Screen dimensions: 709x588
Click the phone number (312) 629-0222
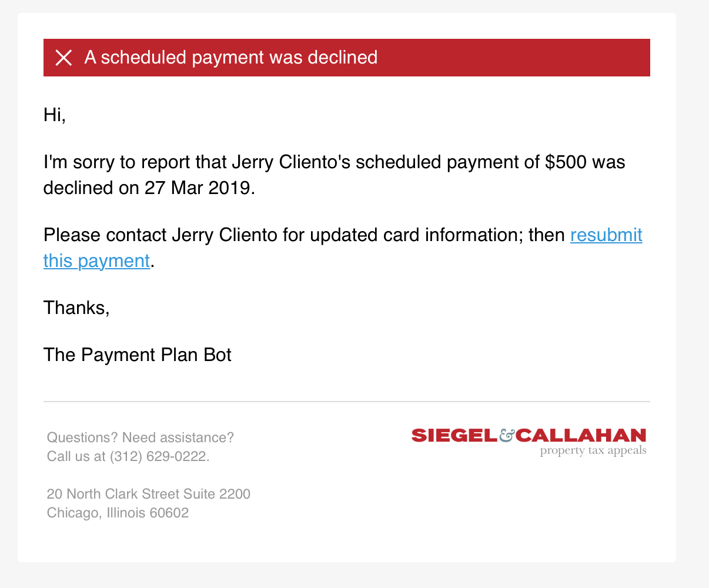tap(159, 456)
